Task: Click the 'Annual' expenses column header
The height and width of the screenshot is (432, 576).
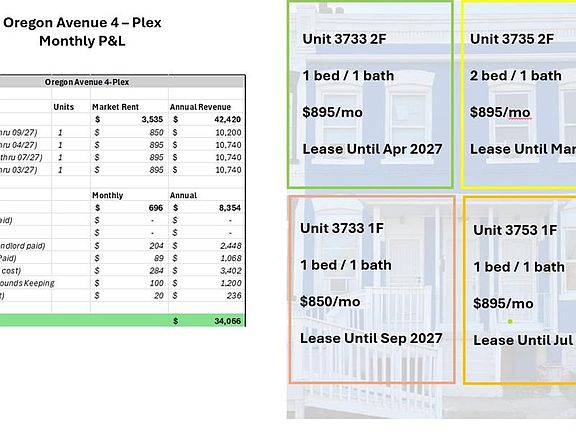Action: (x=183, y=195)
